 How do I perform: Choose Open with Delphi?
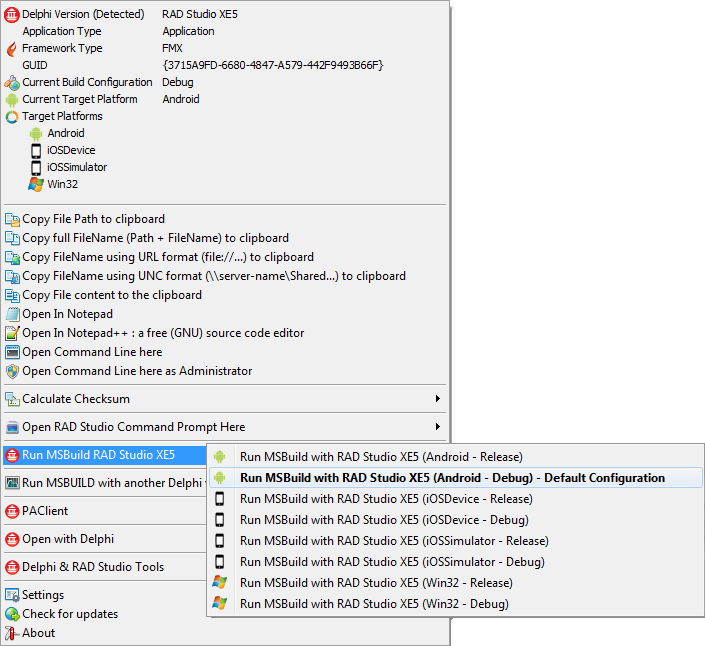pyautogui.click(x=105, y=539)
